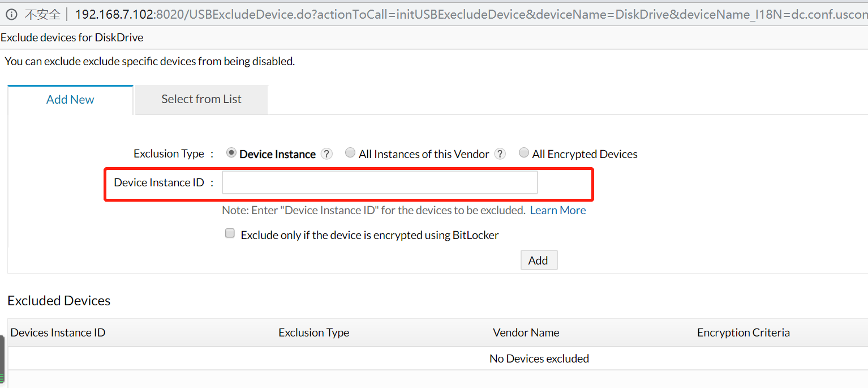Select All Encrypted Devices radio button
The image size is (868, 388).
pos(524,153)
